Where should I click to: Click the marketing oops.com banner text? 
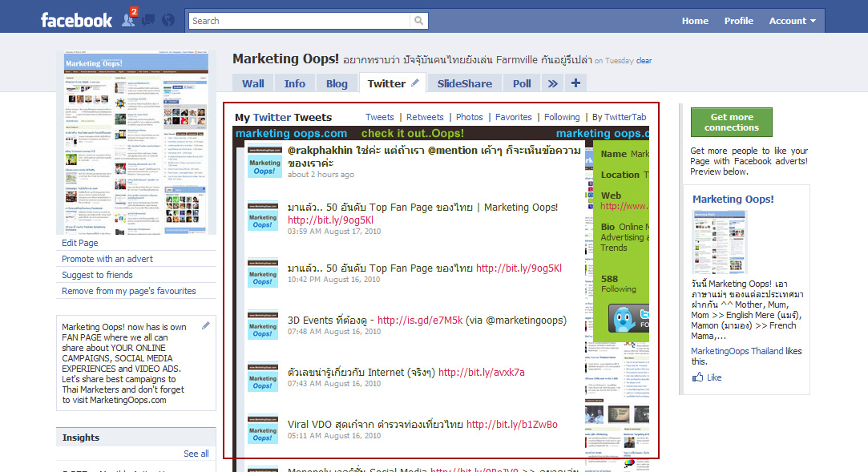tap(291, 133)
